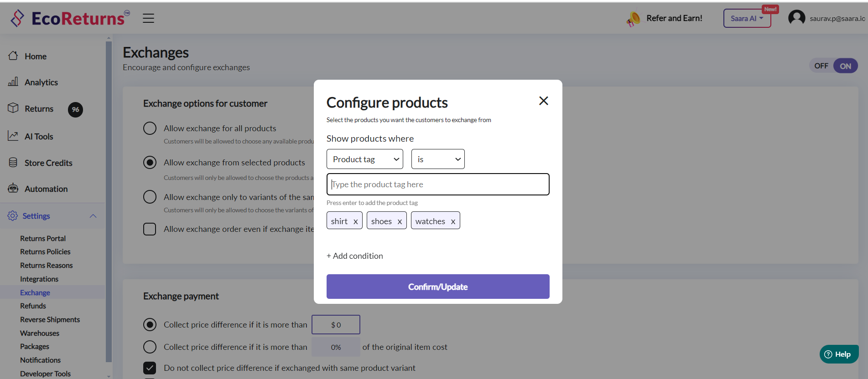868x379 pixels.
Task: Open the 'is' condition dropdown
Action: click(438, 159)
